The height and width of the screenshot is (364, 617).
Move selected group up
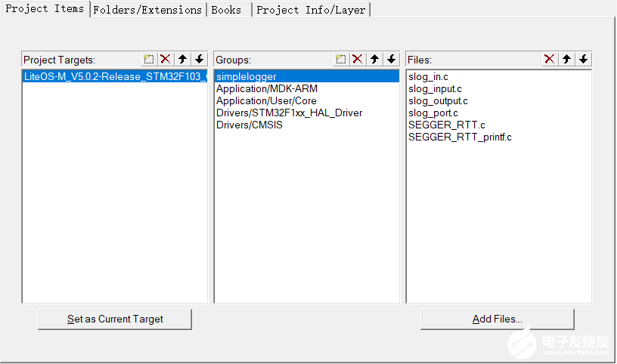[x=374, y=60]
